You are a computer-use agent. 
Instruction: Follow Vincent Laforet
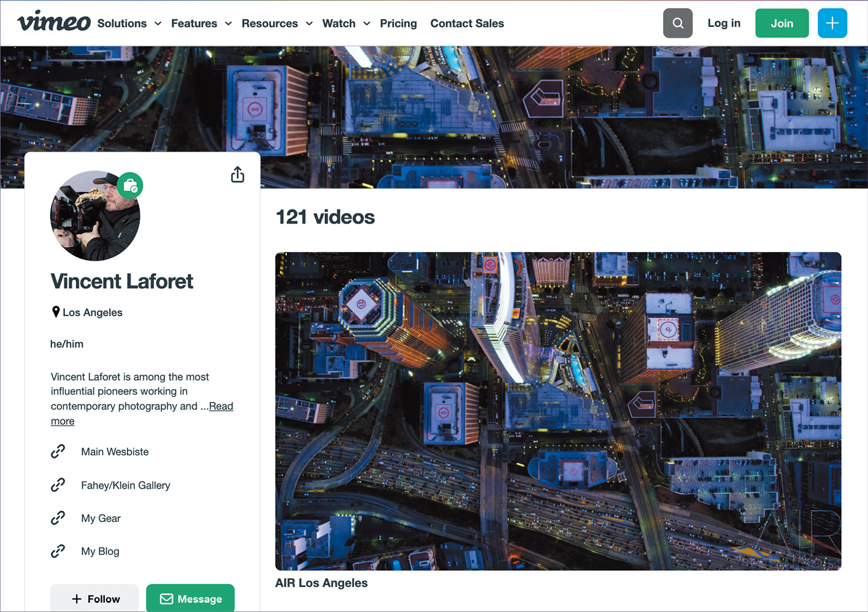pos(94,598)
